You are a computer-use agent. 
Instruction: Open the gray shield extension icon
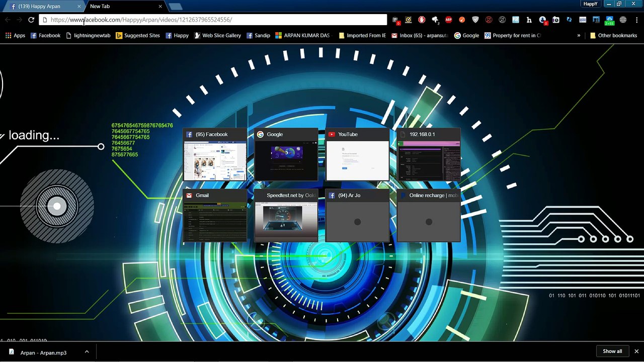pos(475,20)
